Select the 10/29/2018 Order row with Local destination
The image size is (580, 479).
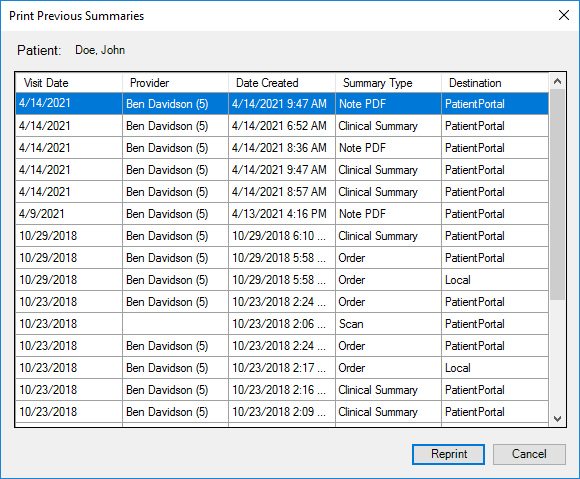[x=282, y=280]
